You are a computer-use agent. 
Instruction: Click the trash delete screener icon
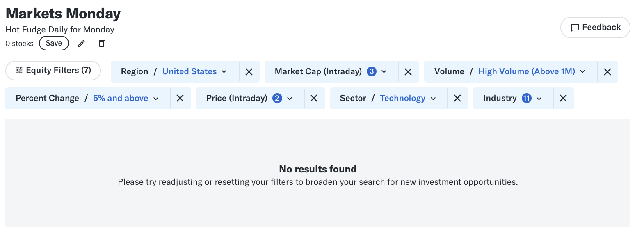[x=102, y=44]
